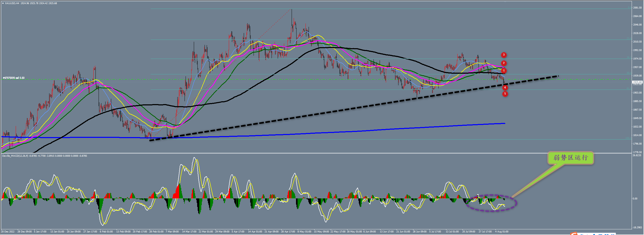Click the '4 Aug 01:00' time label
The image size is (644, 235).
pyautogui.click(x=502, y=232)
